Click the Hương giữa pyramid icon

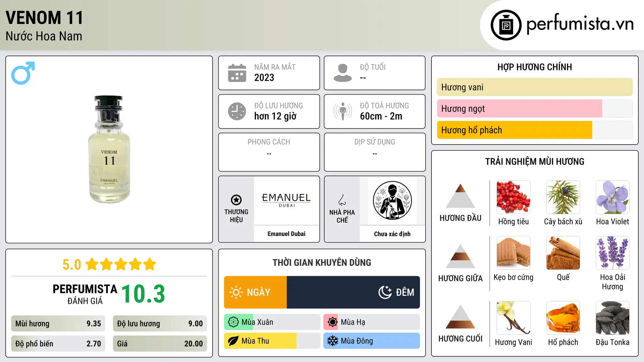point(460,256)
